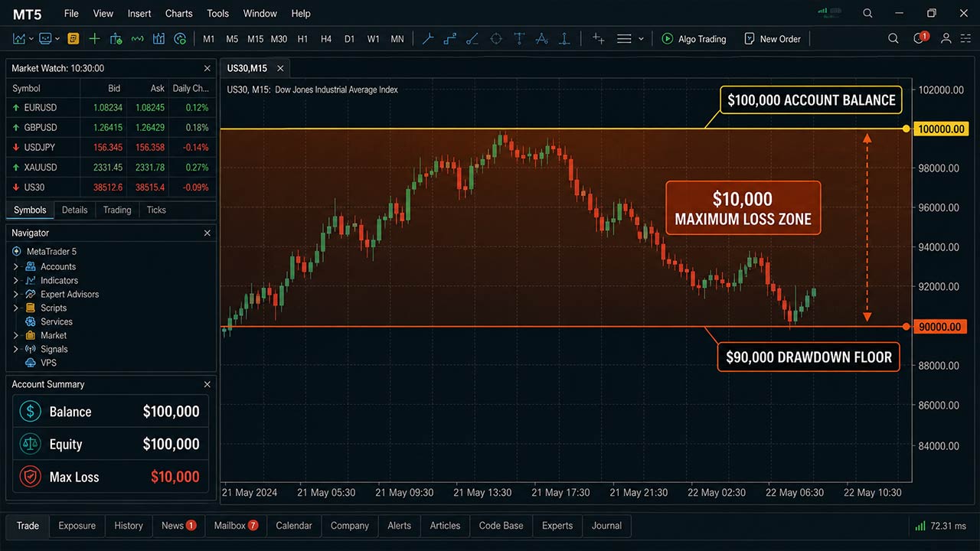Open the Tools menu
Image resolution: width=980 pixels, height=551 pixels.
coord(217,13)
